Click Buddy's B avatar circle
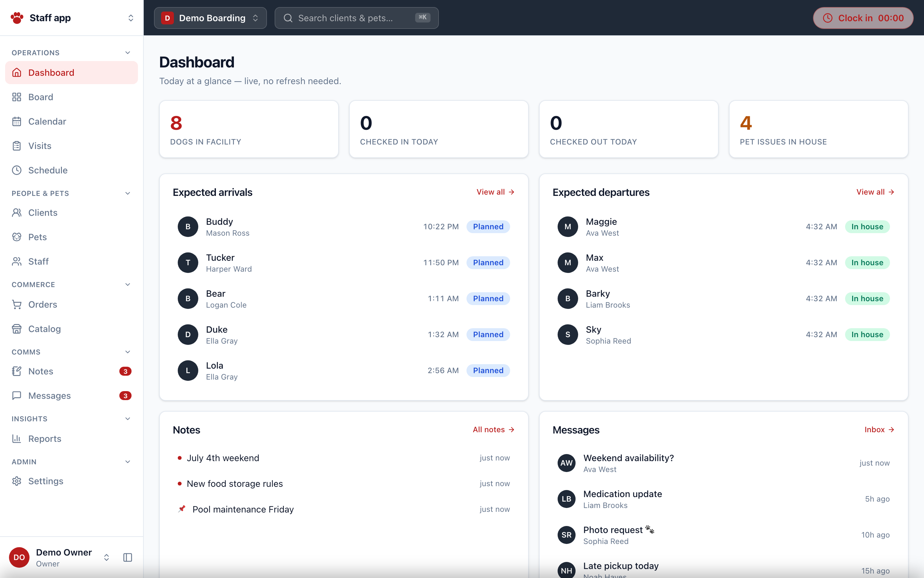The image size is (924, 578). [188, 227]
